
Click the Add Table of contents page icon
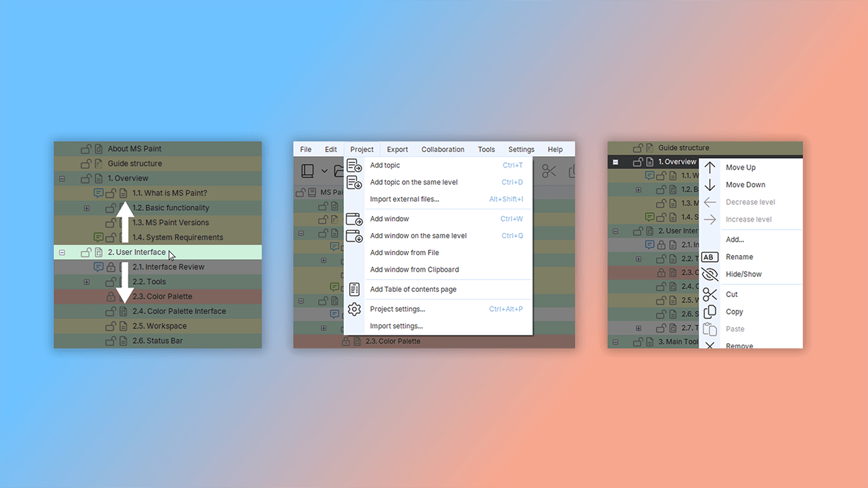click(354, 290)
